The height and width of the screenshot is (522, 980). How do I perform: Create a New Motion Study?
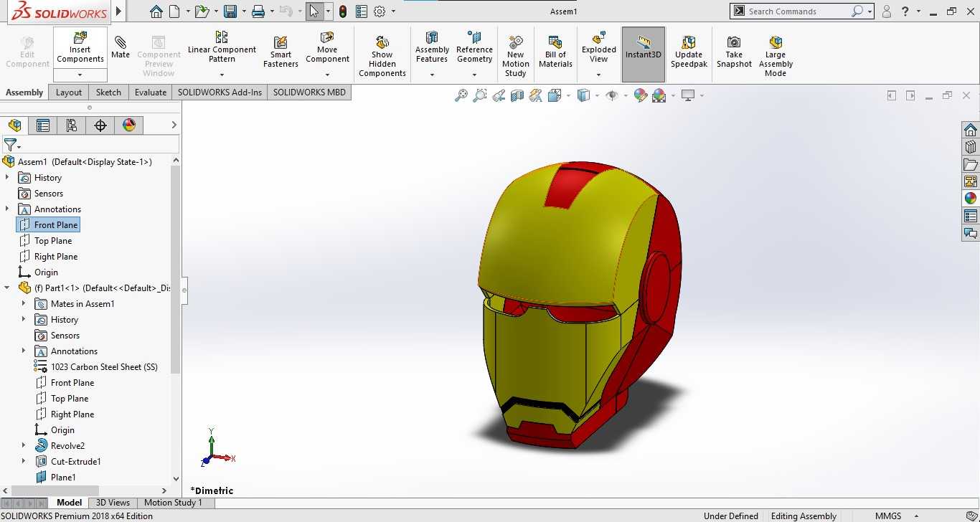point(515,56)
